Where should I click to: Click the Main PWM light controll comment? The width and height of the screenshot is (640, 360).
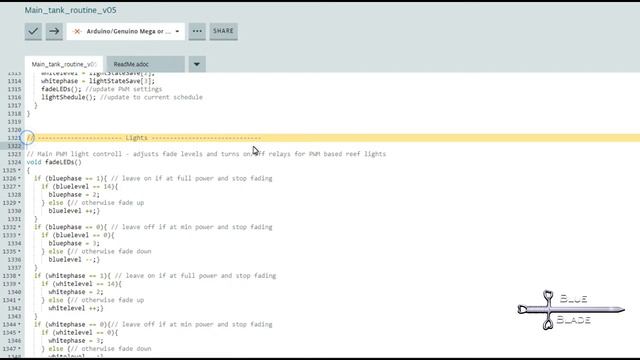tap(206, 154)
